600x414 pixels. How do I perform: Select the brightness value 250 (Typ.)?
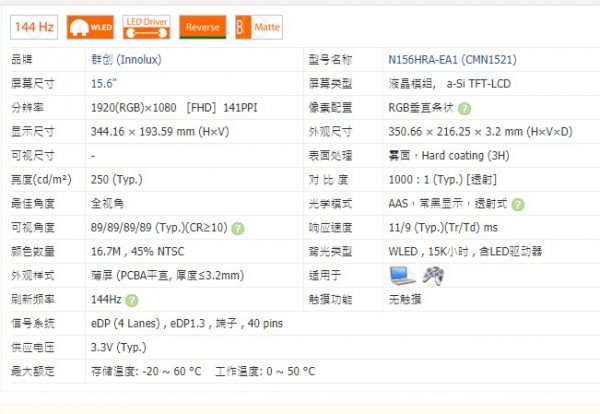pyautogui.click(x=117, y=179)
